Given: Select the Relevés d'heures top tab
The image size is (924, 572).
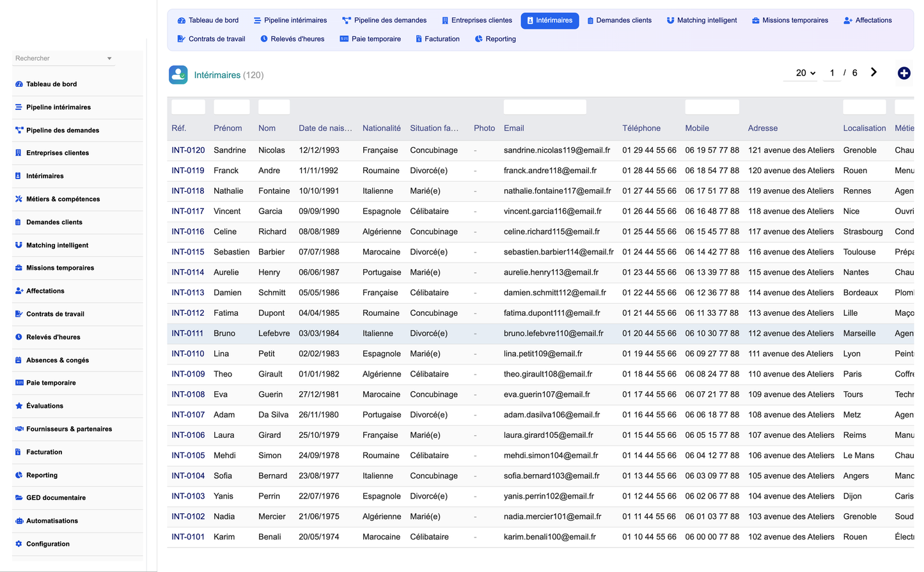Looking at the screenshot, I should (x=292, y=39).
